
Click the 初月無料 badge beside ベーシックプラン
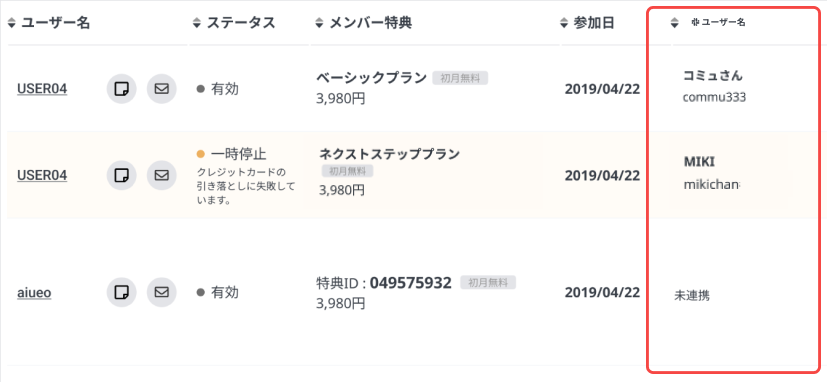[x=460, y=79]
